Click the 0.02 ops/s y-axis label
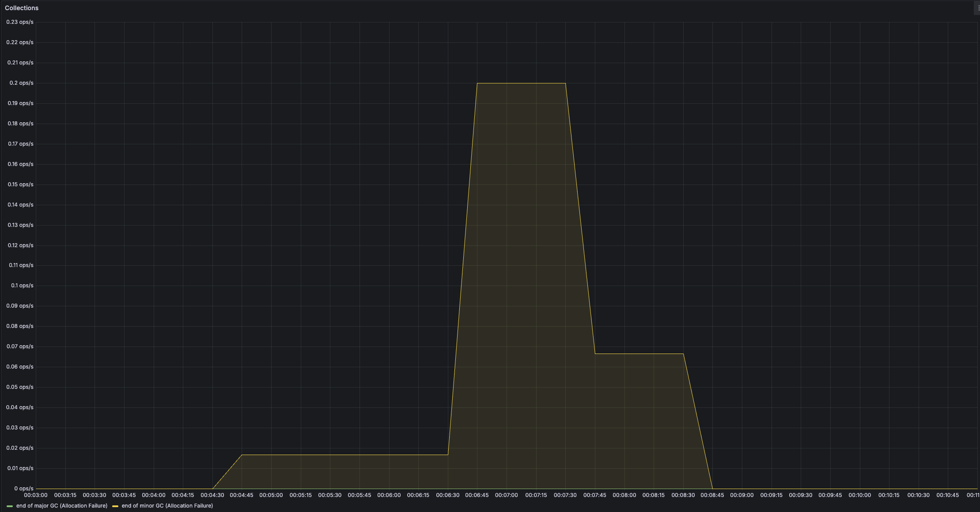The height and width of the screenshot is (512, 980). [20, 448]
